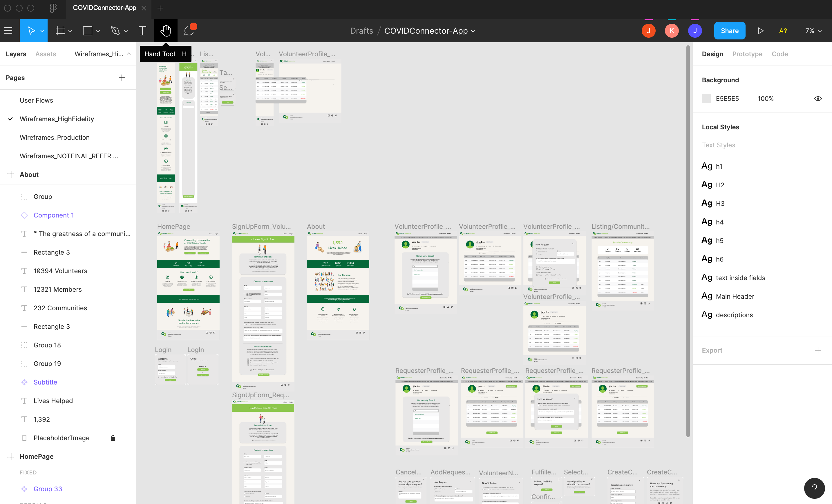Switch to the Code tab
Image resolution: width=832 pixels, height=504 pixels.
pos(779,54)
